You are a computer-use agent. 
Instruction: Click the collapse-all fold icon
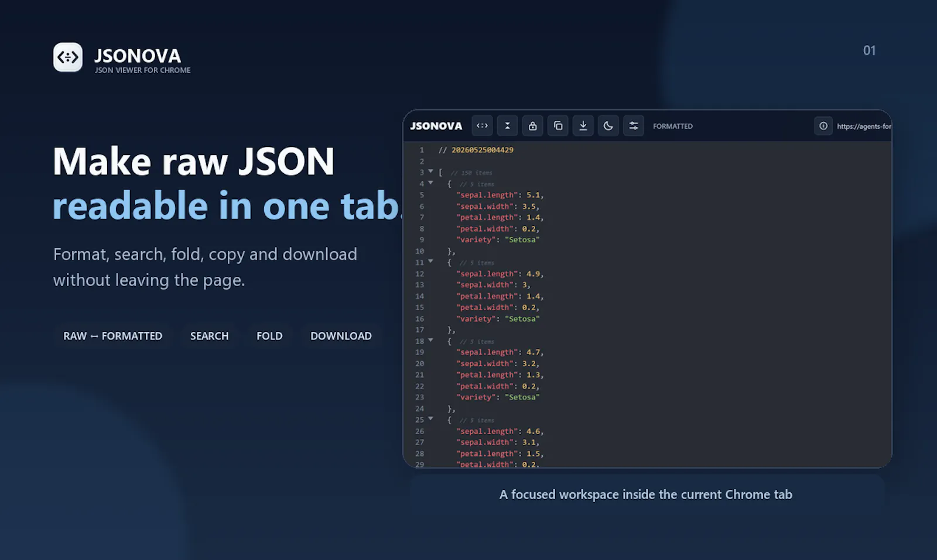pos(507,126)
